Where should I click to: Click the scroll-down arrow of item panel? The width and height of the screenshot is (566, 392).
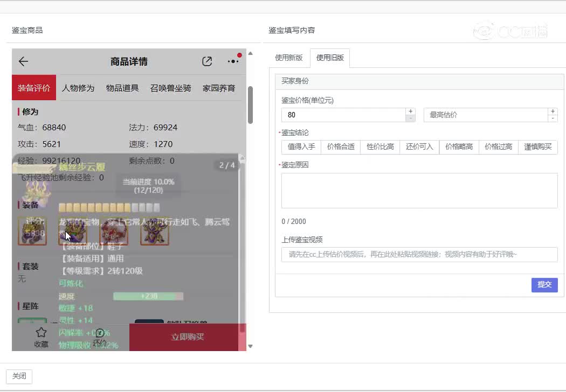tap(250, 346)
